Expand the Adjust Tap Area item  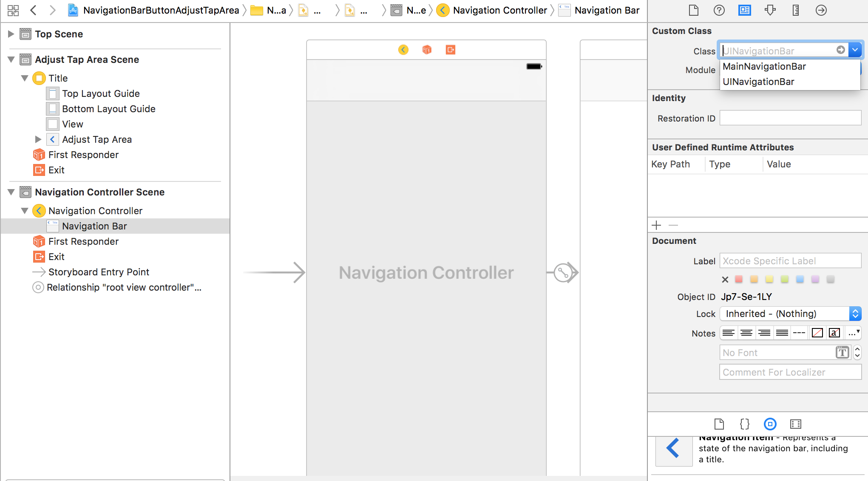click(38, 139)
